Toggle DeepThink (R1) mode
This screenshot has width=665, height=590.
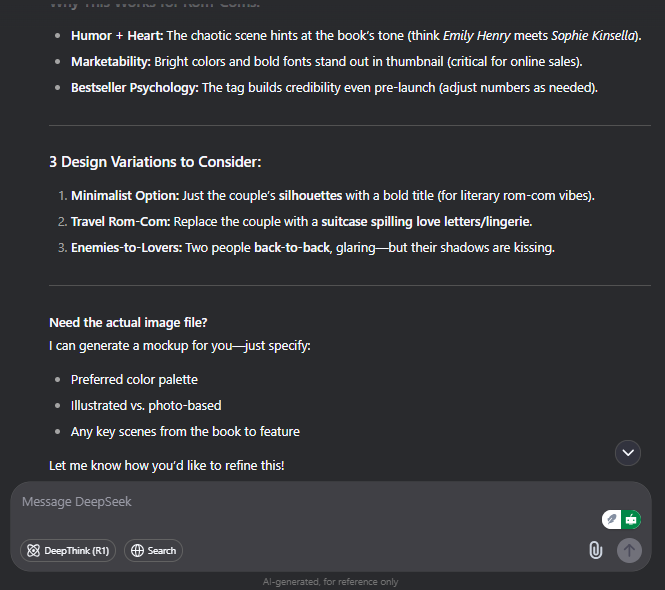click(68, 551)
